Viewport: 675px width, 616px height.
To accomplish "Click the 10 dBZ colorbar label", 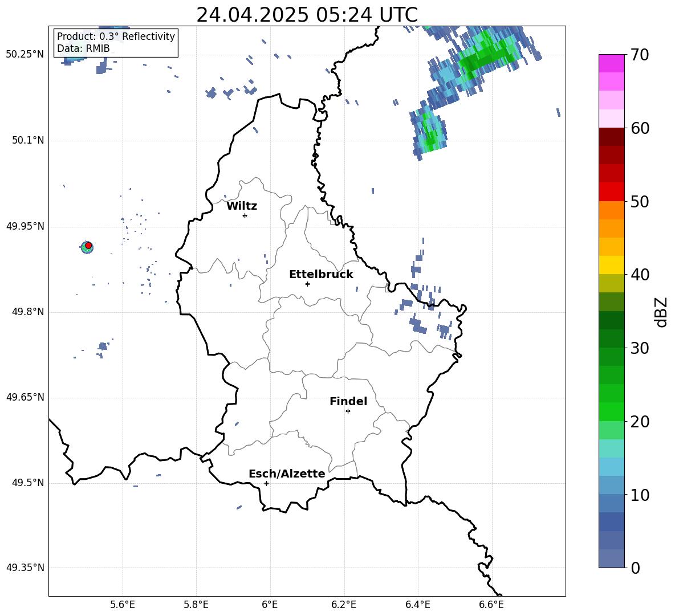I will (640, 495).
